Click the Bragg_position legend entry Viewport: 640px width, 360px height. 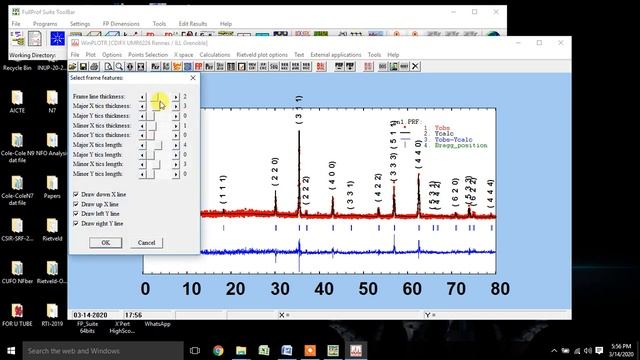coord(460,145)
